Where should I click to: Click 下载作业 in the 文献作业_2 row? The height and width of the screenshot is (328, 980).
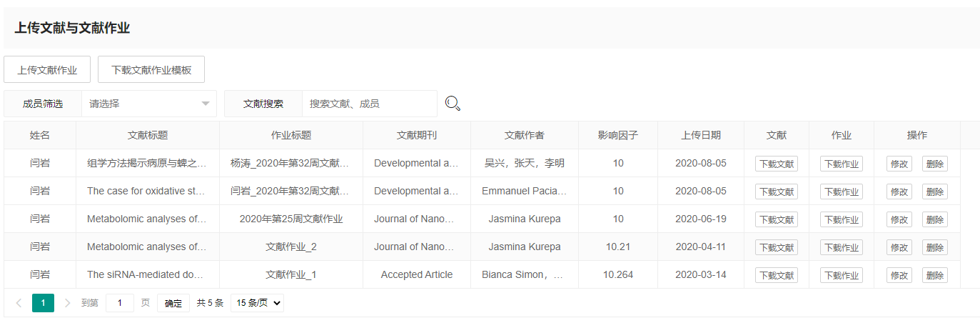tap(842, 247)
